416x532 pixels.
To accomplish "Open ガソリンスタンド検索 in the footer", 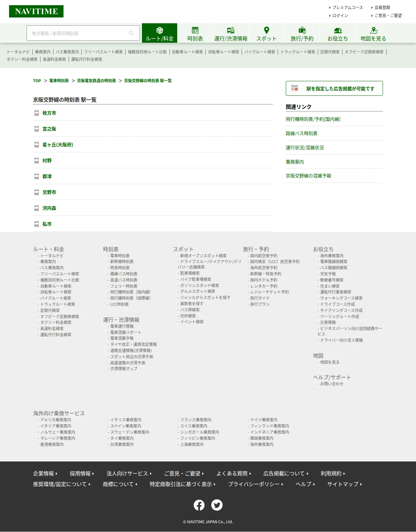I will [200, 286].
